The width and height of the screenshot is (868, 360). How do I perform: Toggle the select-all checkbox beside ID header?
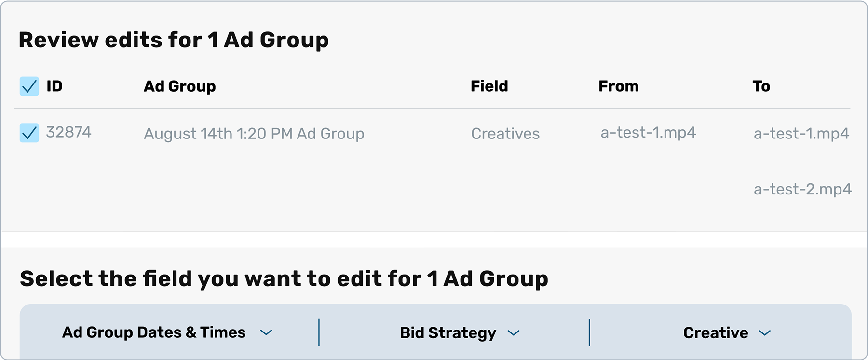(x=29, y=86)
